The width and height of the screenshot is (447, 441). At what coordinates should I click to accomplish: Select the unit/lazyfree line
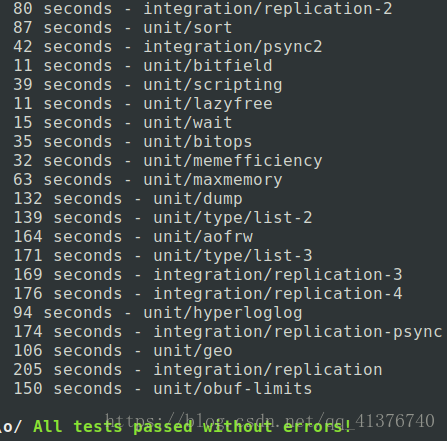[x=143, y=104]
